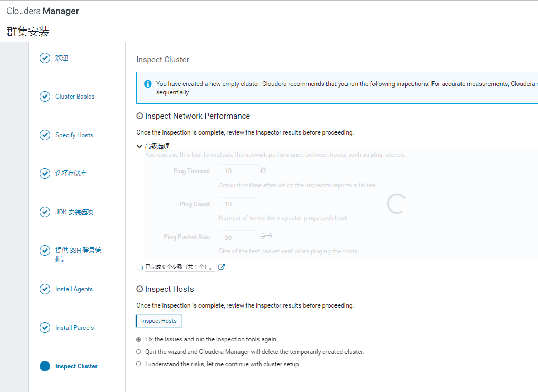538x392 pixels.
Task: Open the current Inspect Cluster step label
Action: tap(76, 366)
